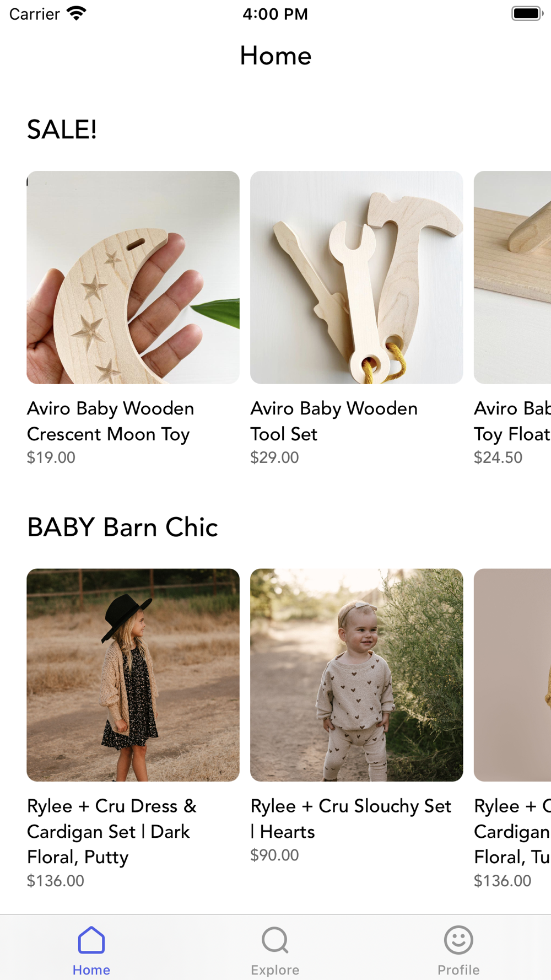Viewport: 551px width, 980px height.
Task: Open the partially visible third Rylee image
Action: point(512,675)
